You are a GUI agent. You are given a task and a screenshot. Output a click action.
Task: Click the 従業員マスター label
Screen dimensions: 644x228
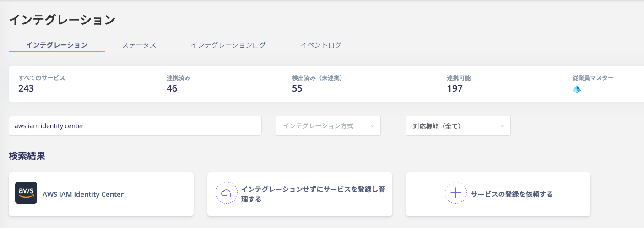(x=593, y=78)
